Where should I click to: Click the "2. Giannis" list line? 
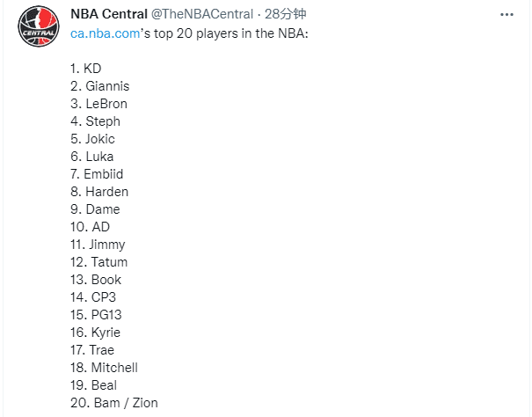point(98,86)
